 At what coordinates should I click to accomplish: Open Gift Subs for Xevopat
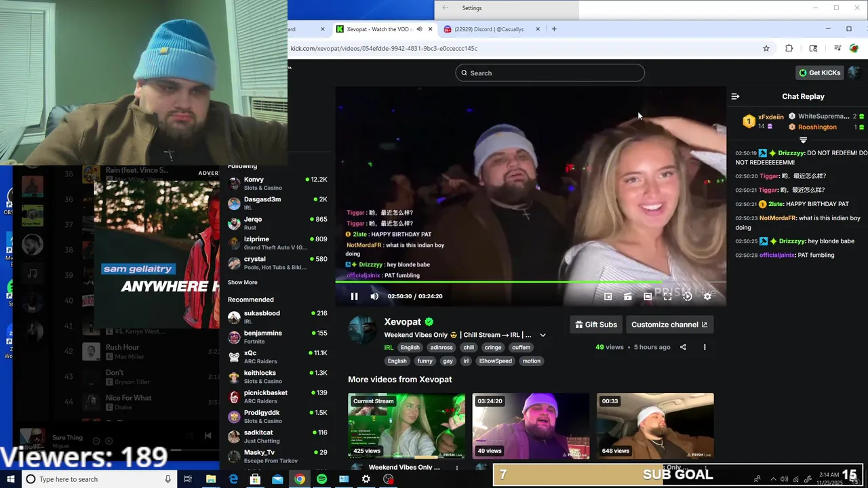(x=596, y=325)
